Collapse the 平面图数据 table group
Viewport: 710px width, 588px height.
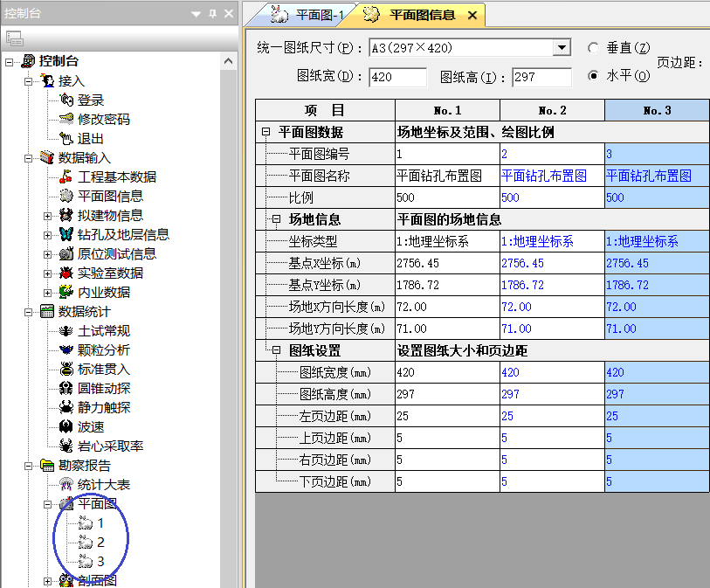pos(265,132)
